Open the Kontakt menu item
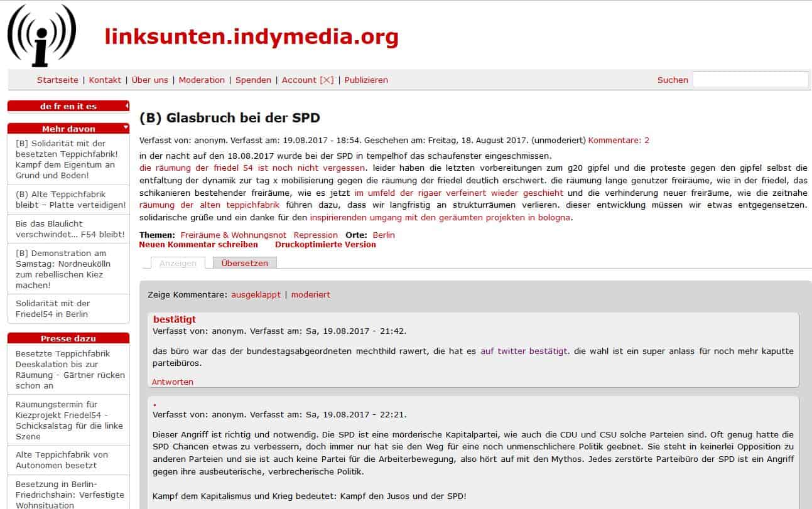812x509 pixels. click(105, 80)
